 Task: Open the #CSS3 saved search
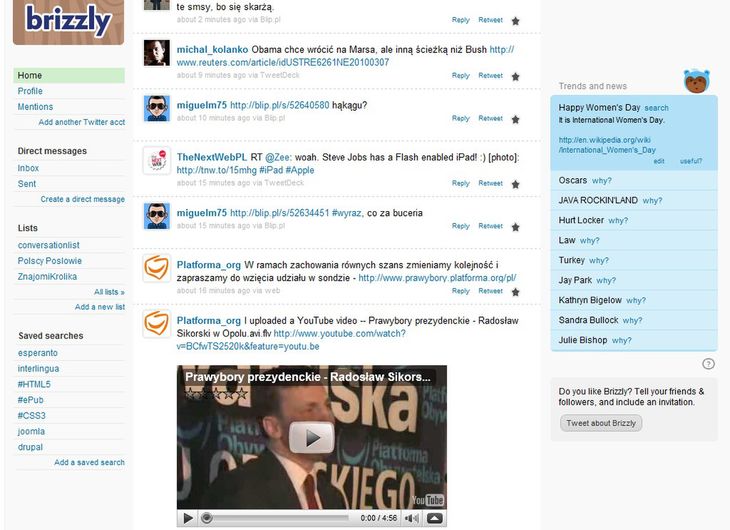coord(31,415)
